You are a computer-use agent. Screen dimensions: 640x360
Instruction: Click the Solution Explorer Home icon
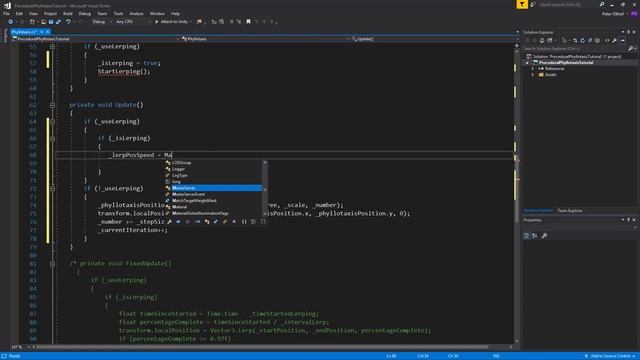click(x=542, y=40)
